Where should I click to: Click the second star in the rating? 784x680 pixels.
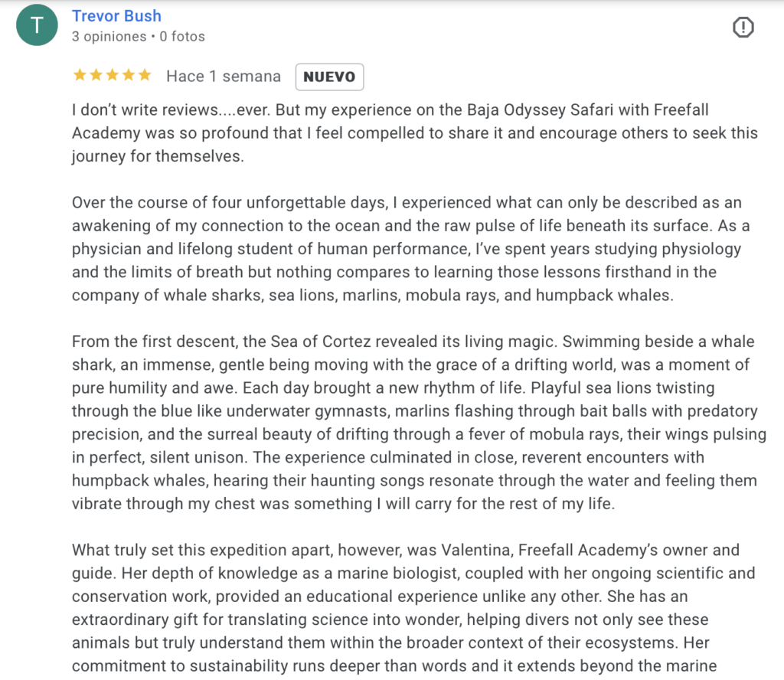coord(96,75)
